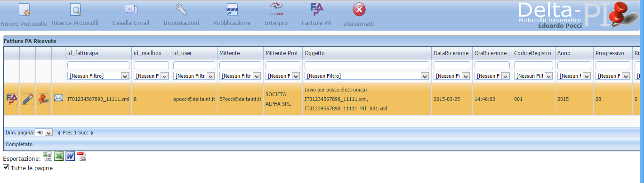Sort by the DataRicezione column header

pos(451,53)
